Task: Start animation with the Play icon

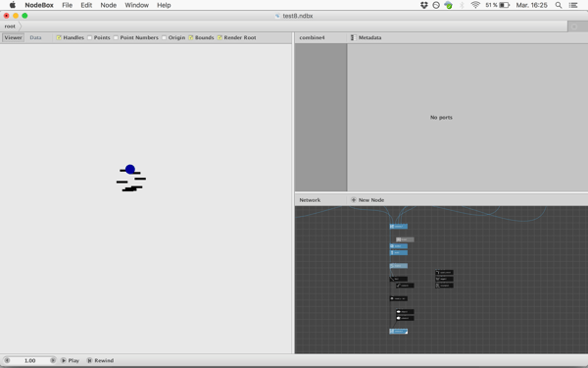Action: [64, 360]
